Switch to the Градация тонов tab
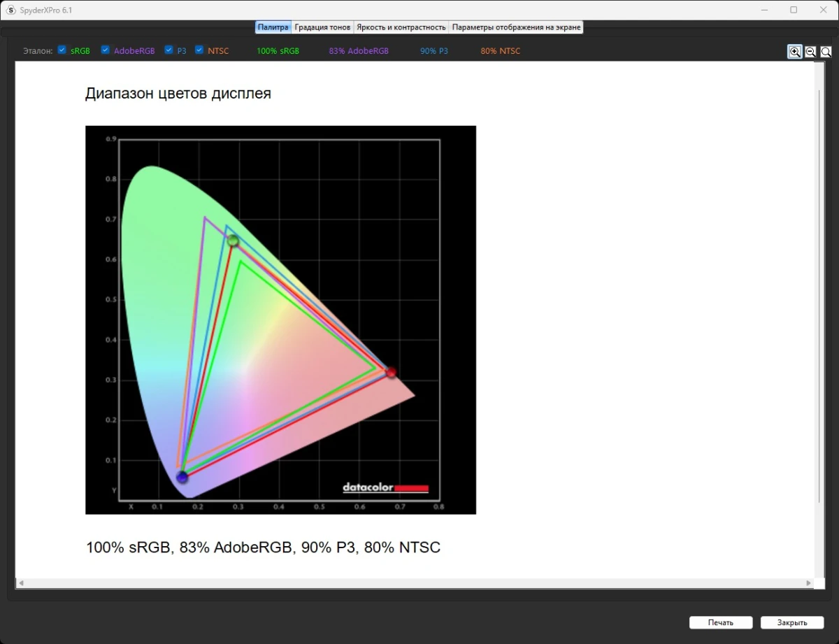Image resolution: width=839 pixels, height=644 pixels. [x=322, y=27]
